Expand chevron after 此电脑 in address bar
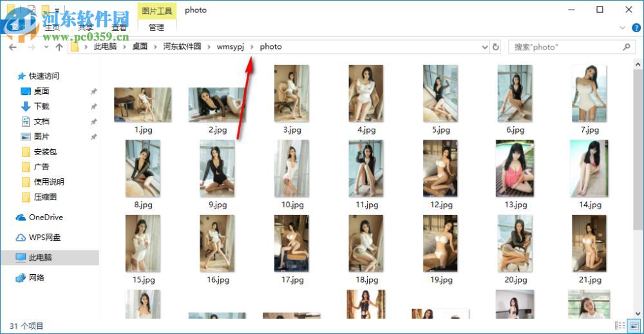Viewport: 644px width, 334px height. [x=124, y=47]
